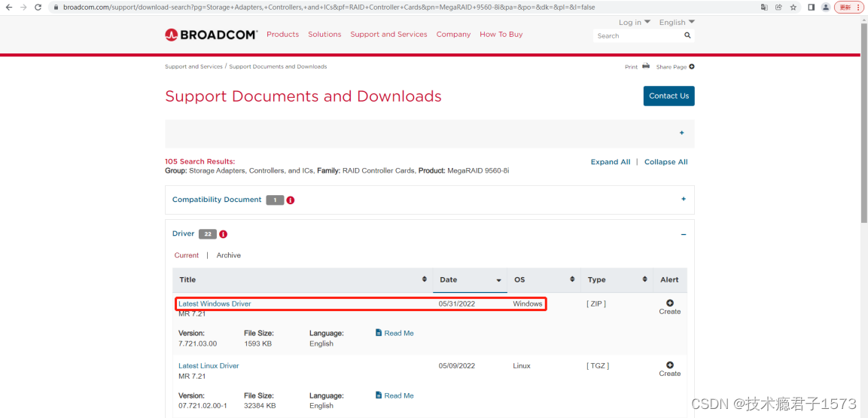The height and width of the screenshot is (418, 868).
Task: Open Read Me for Latest Linux Driver
Action: [x=394, y=396]
